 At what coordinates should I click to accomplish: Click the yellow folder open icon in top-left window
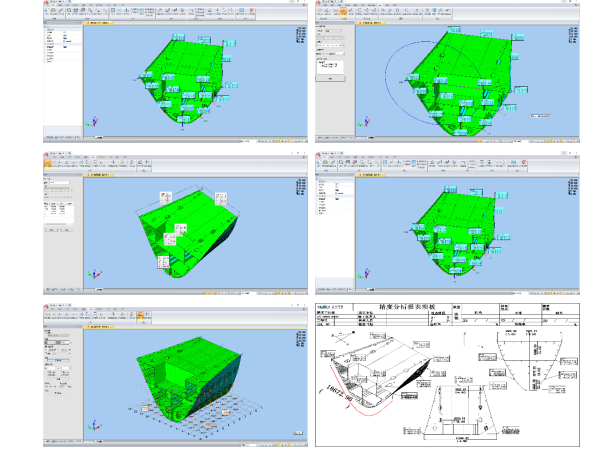pos(53,10)
